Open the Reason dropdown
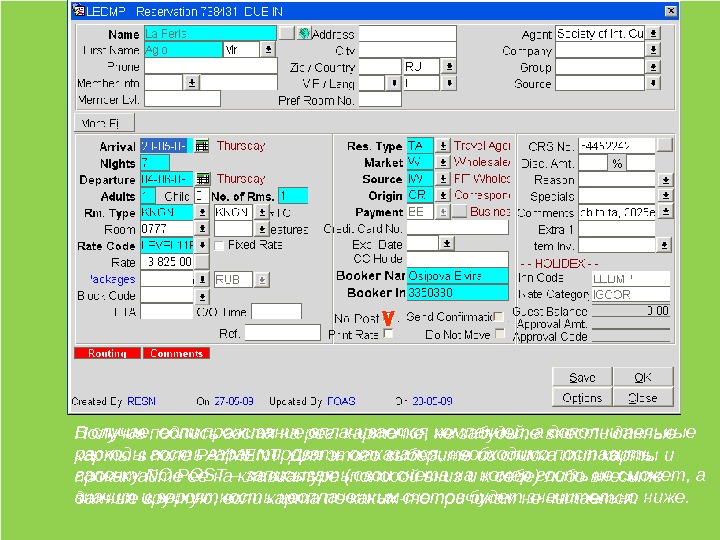Image resolution: width=720 pixels, height=540 pixels. click(665, 180)
